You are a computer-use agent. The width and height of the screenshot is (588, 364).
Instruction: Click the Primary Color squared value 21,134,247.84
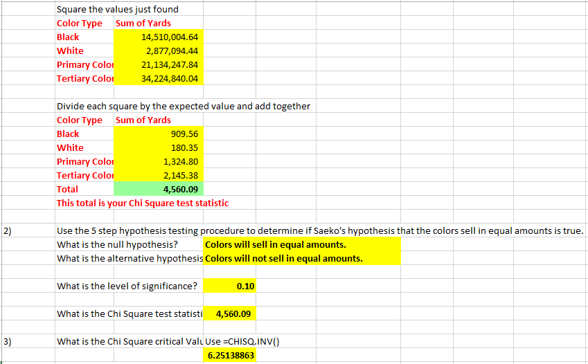(x=159, y=64)
